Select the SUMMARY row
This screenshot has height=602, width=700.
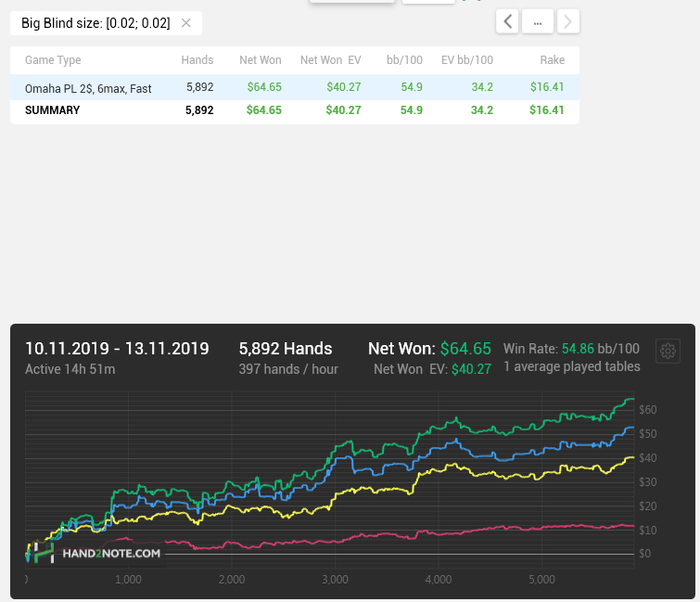pos(52,110)
